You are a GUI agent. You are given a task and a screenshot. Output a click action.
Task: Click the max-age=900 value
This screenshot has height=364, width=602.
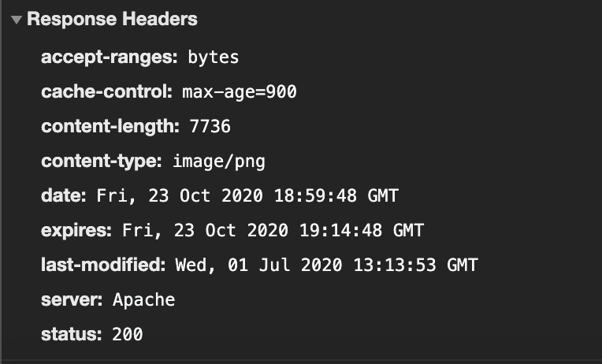(239, 92)
